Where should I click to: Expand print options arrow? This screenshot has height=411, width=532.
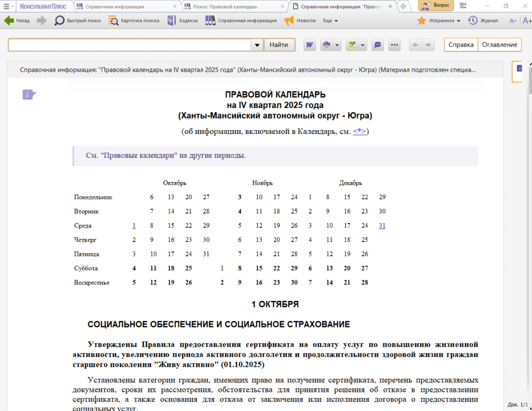tap(337, 45)
